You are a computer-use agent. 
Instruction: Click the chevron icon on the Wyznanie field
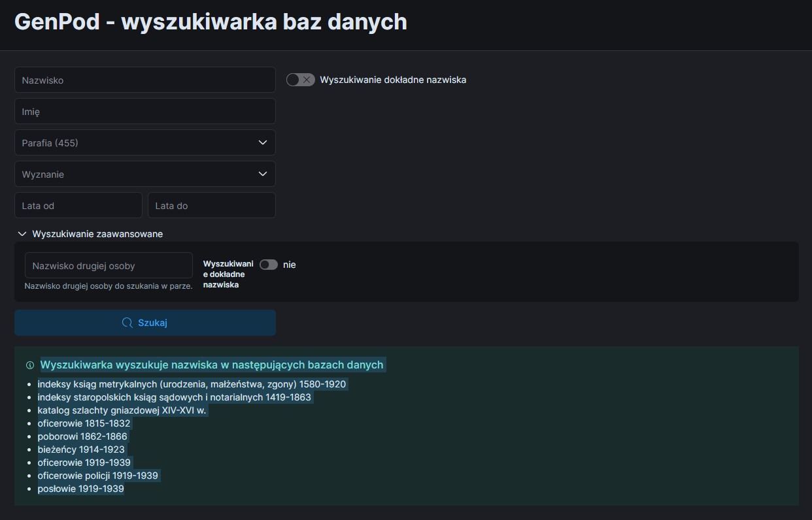[x=263, y=174]
